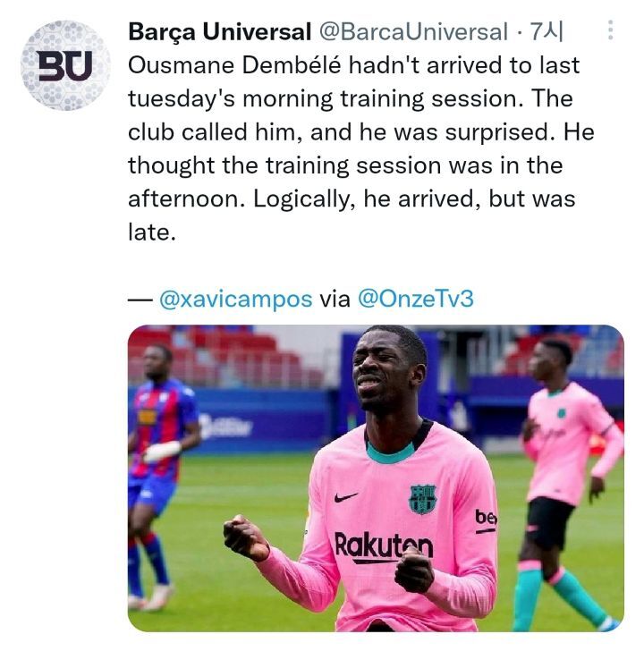The image size is (644, 651).
Task: Open the @xavicampos mention
Action: 235,299
